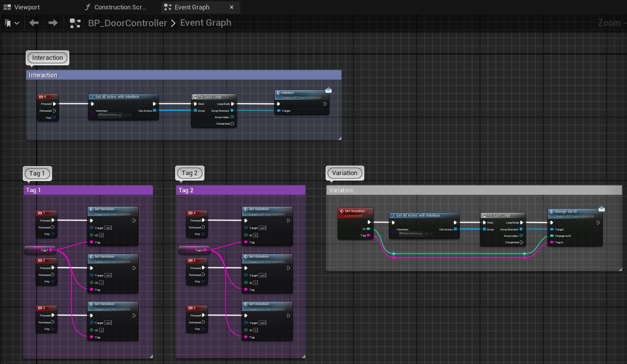Click ID value field of the top Set Variation in Tag 1
627x364 pixels.
pyautogui.click(x=101, y=235)
